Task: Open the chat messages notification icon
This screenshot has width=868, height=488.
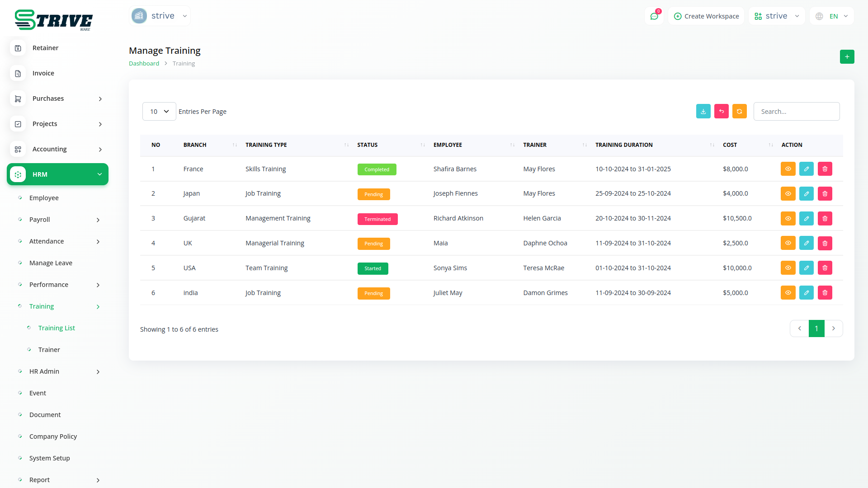Action: 654,16
